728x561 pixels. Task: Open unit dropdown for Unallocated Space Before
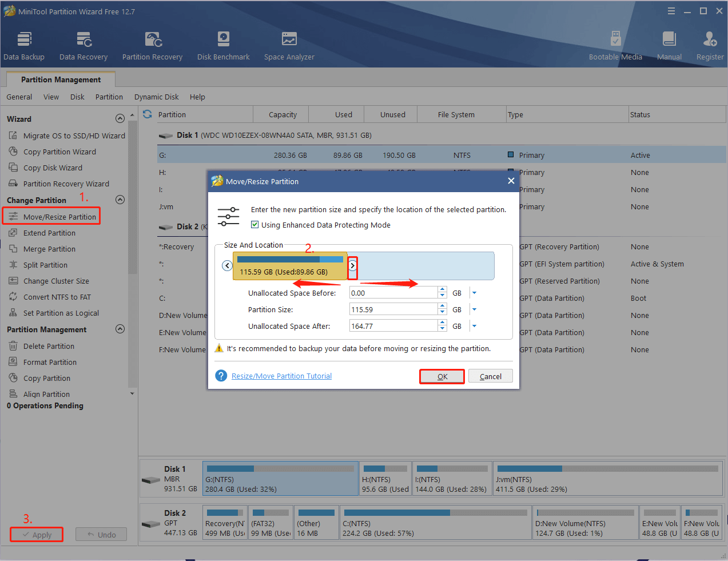[x=474, y=293]
